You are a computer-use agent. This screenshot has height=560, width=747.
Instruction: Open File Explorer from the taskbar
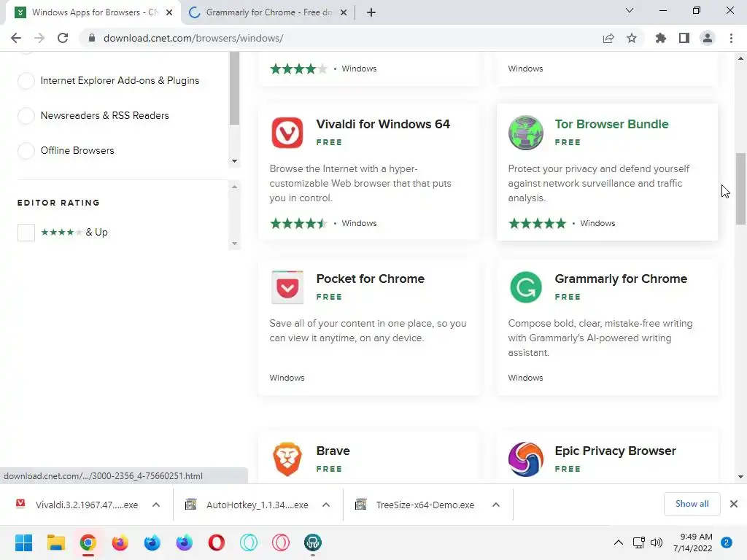55,542
